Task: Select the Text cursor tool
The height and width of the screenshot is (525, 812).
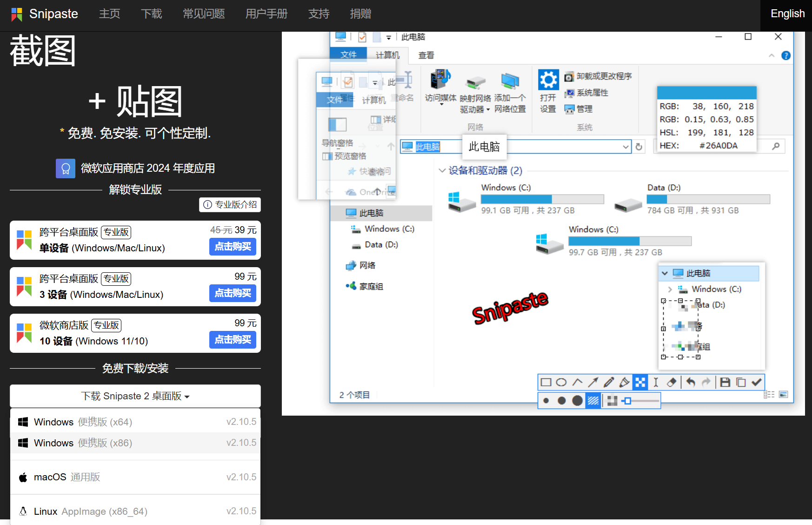Action: (x=656, y=383)
